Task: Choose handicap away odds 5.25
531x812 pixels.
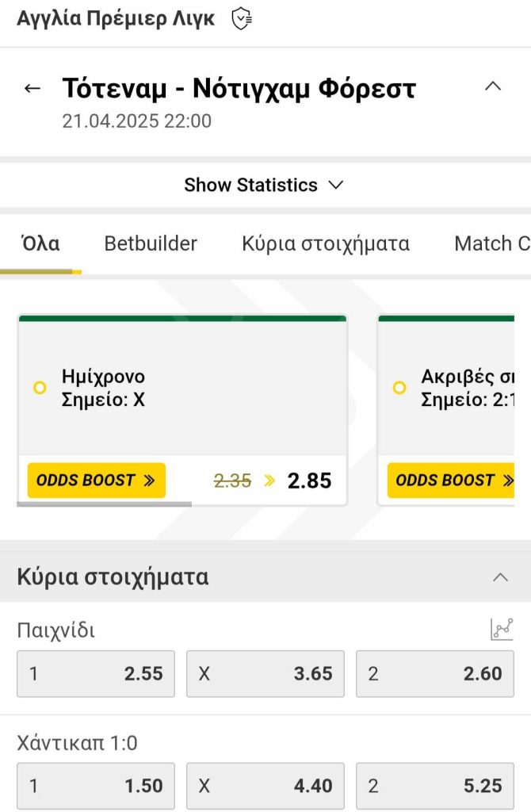Action: (435, 786)
